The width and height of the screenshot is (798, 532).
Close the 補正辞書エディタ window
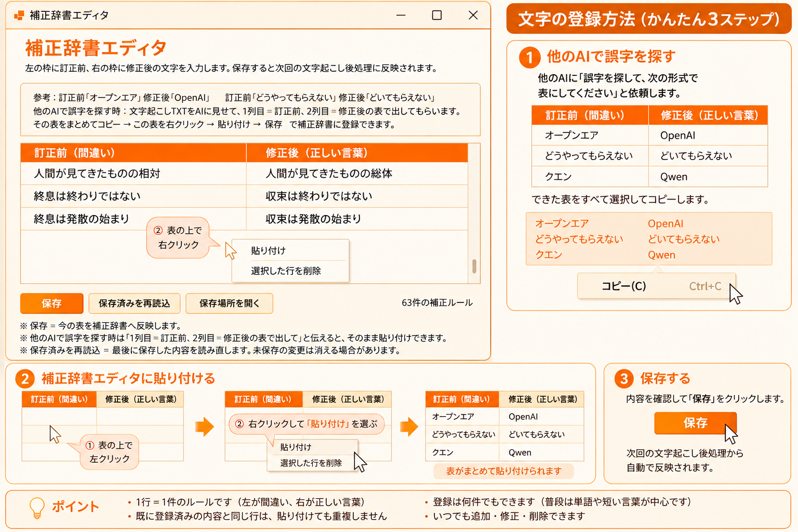[x=473, y=15]
